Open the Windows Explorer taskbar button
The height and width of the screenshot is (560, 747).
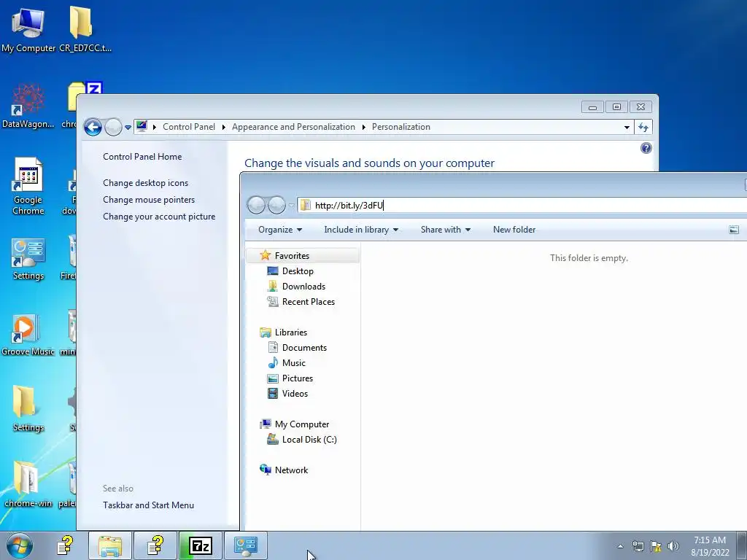(x=110, y=545)
